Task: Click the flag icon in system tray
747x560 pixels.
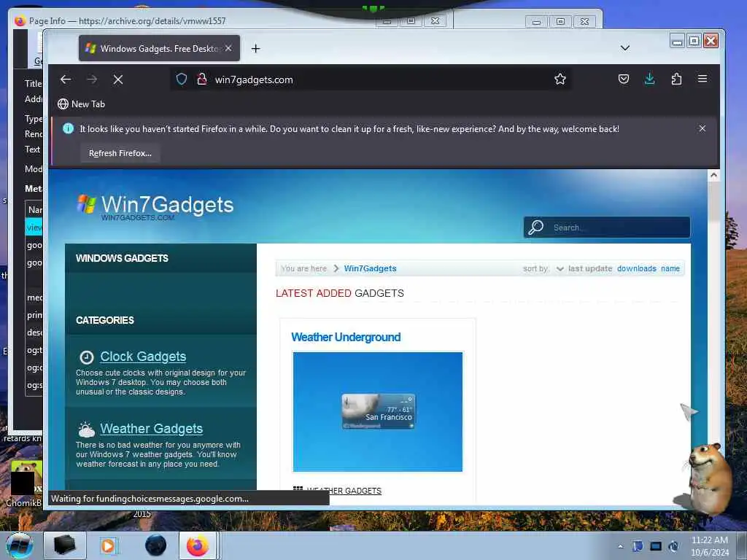Action: [x=638, y=546]
